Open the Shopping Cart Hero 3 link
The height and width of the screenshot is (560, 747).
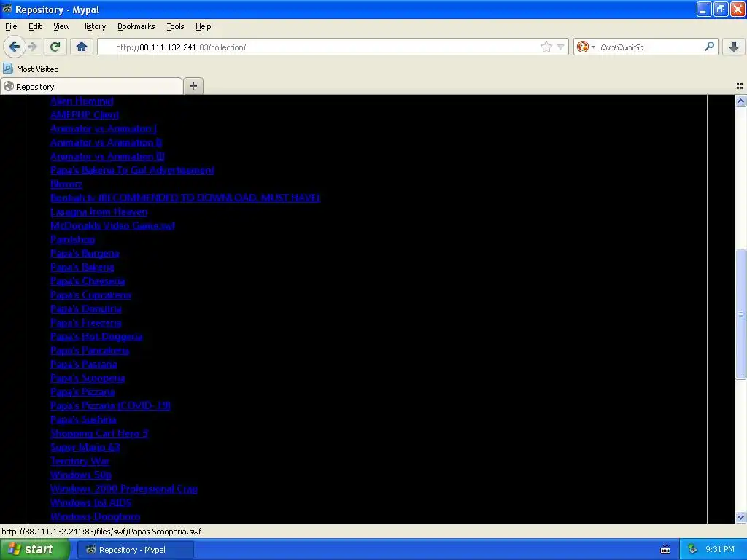point(99,433)
